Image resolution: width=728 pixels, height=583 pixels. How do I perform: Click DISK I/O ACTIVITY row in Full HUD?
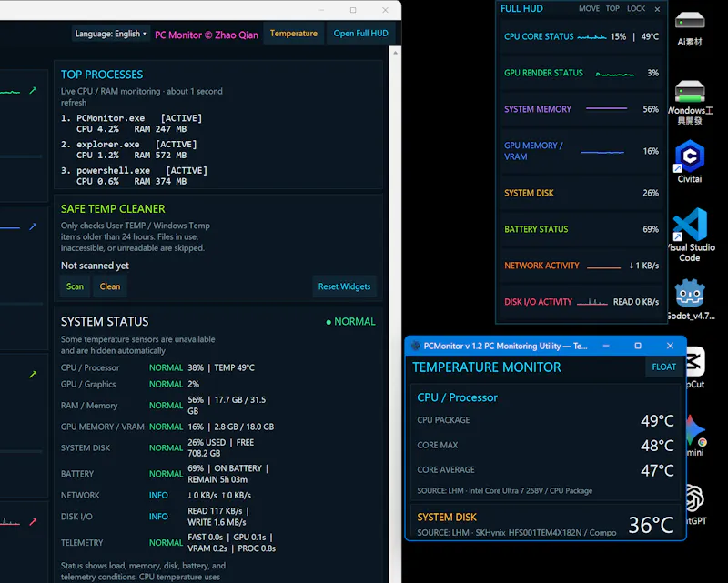(581, 302)
